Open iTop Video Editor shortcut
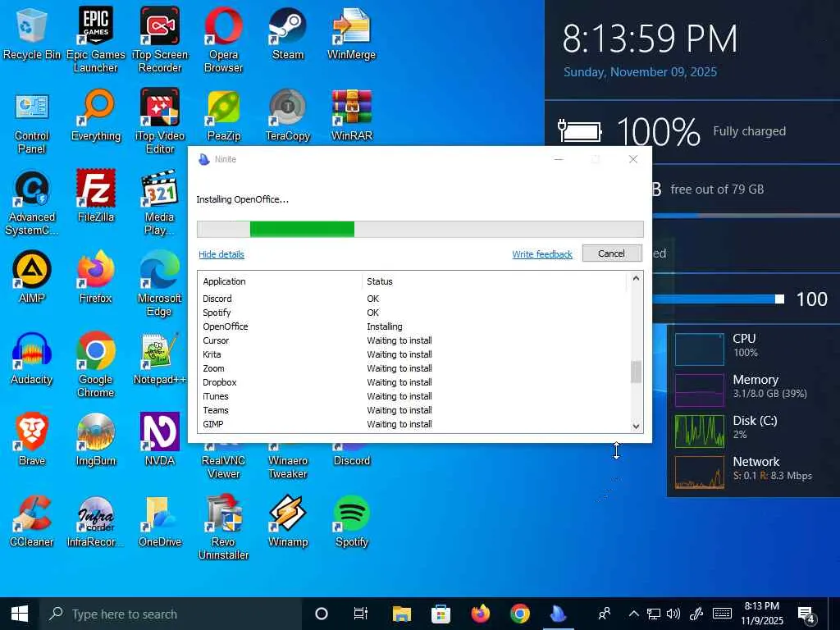The width and height of the screenshot is (840, 630). (x=160, y=121)
